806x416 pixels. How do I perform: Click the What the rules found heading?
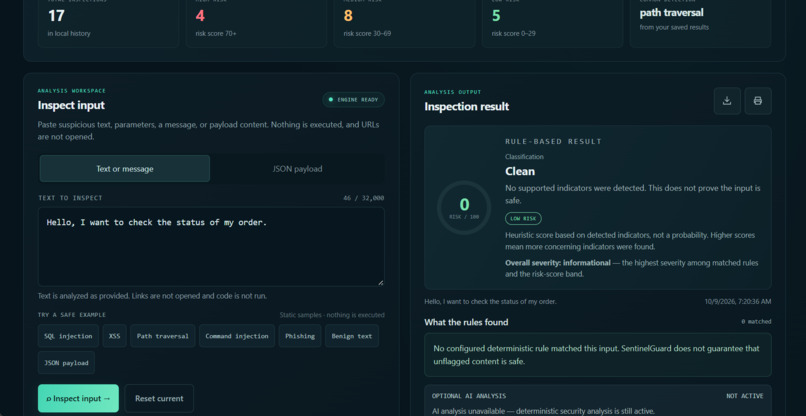466,322
